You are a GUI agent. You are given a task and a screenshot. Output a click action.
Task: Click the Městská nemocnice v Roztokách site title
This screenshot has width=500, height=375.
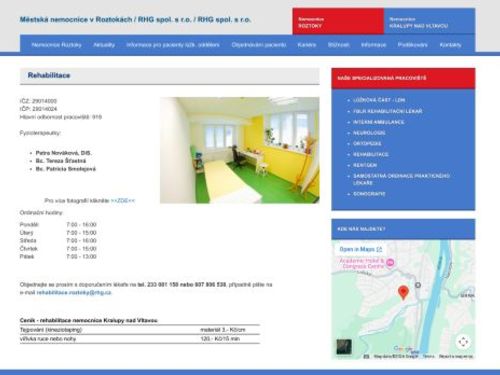coord(135,20)
